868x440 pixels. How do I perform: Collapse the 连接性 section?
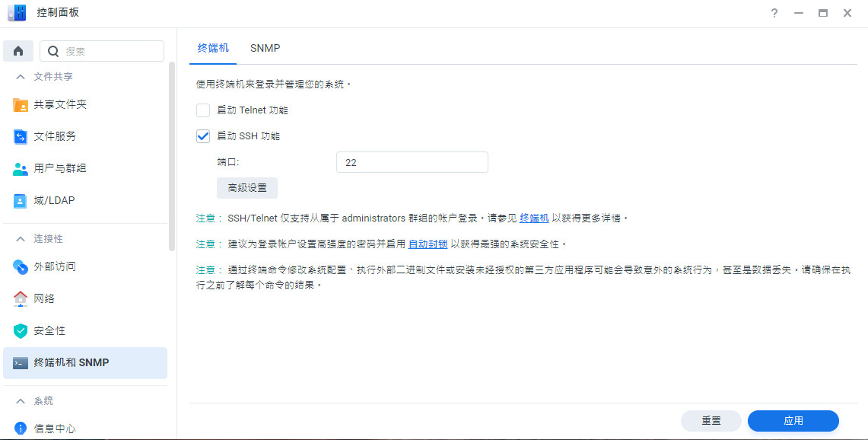(x=21, y=239)
